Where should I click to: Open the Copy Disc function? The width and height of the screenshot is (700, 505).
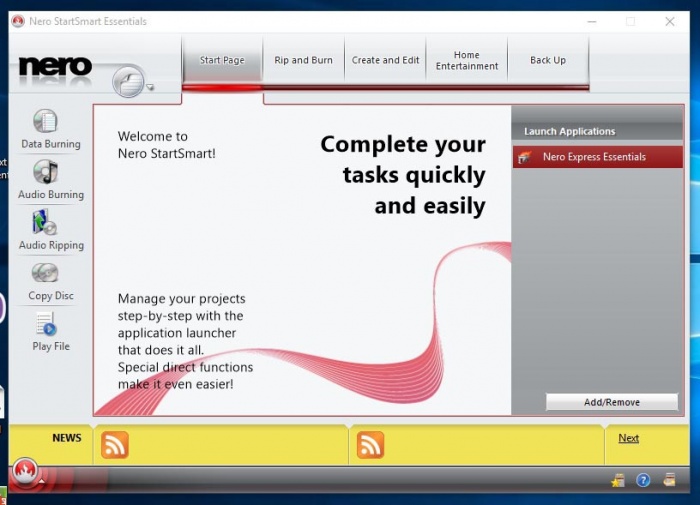45,273
